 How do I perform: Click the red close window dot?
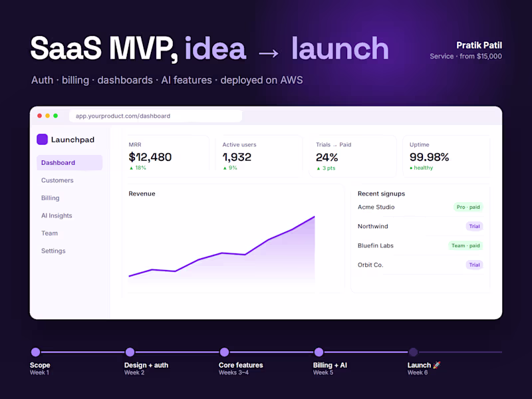pos(39,116)
